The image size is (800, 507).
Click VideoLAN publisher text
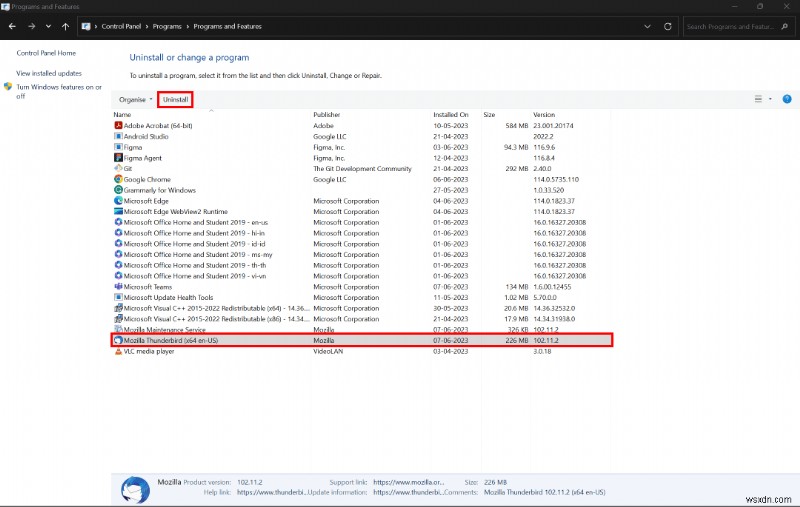pos(328,351)
